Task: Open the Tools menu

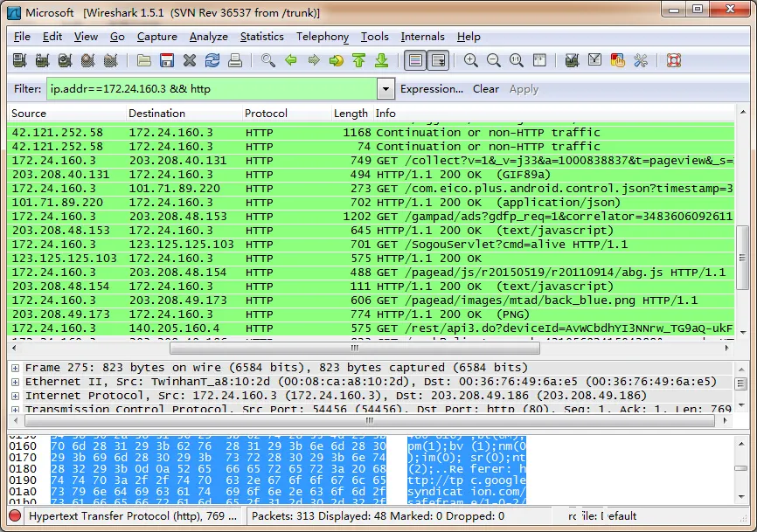Action: [375, 37]
